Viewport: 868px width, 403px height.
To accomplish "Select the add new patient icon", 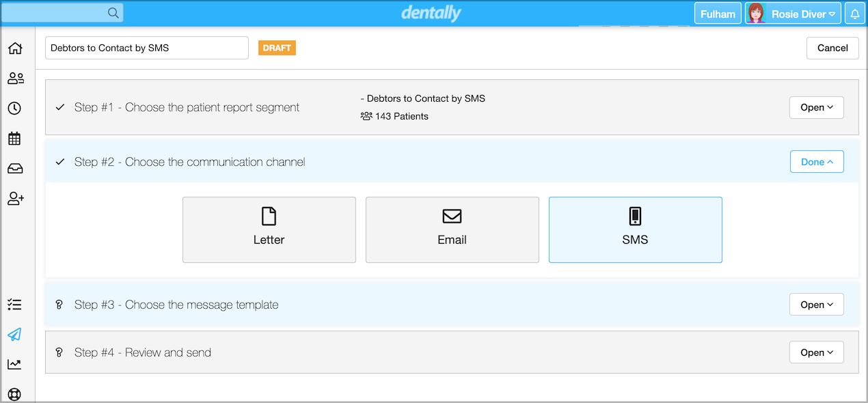I will (x=15, y=198).
